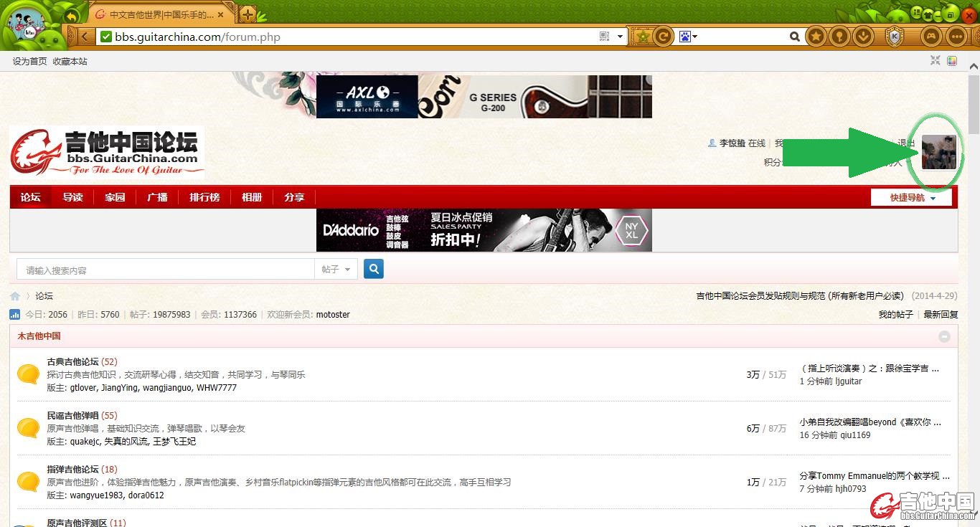Open latest post 小弟自我改编翻唱beyond
Screen dimensions: 980x527
point(870,422)
